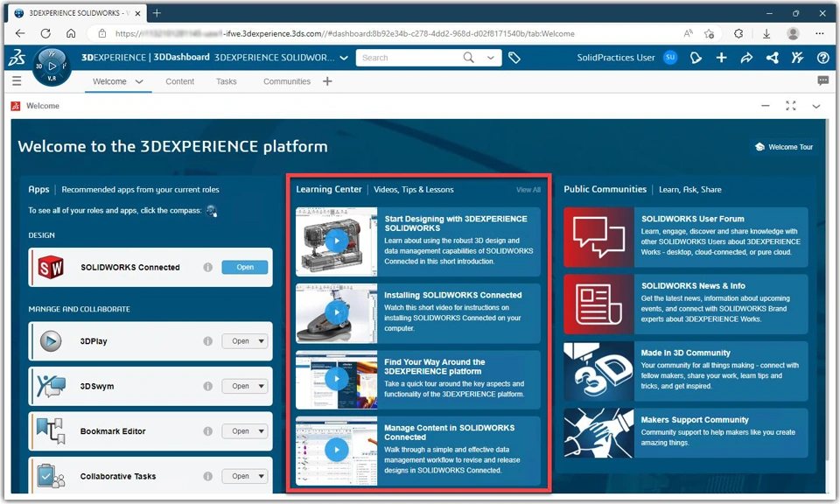The image size is (840, 504).
Task: Expand the search options dropdown arrow
Action: [x=491, y=57]
